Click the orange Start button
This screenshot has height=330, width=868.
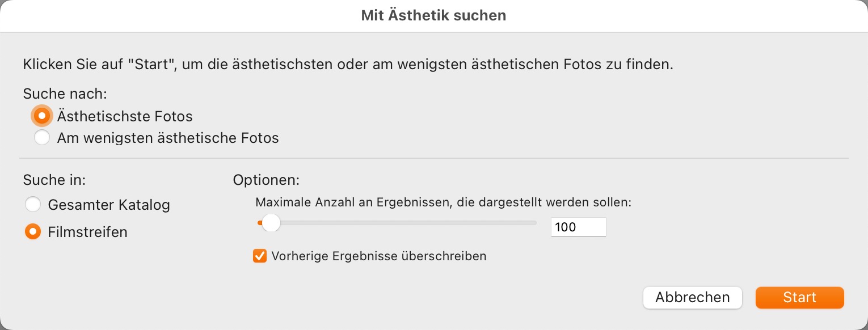pyautogui.click(x=799, y=298)
